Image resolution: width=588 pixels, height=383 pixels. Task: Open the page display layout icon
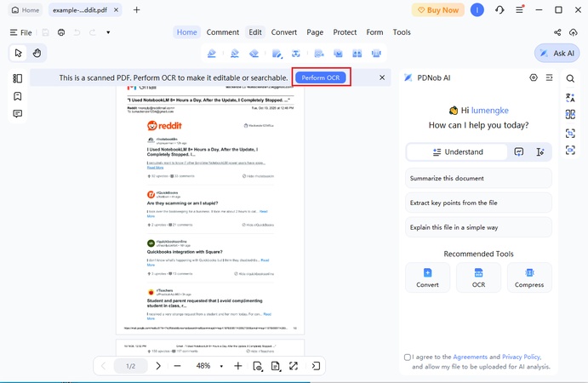pyautogui.click(x=276, y=366)
